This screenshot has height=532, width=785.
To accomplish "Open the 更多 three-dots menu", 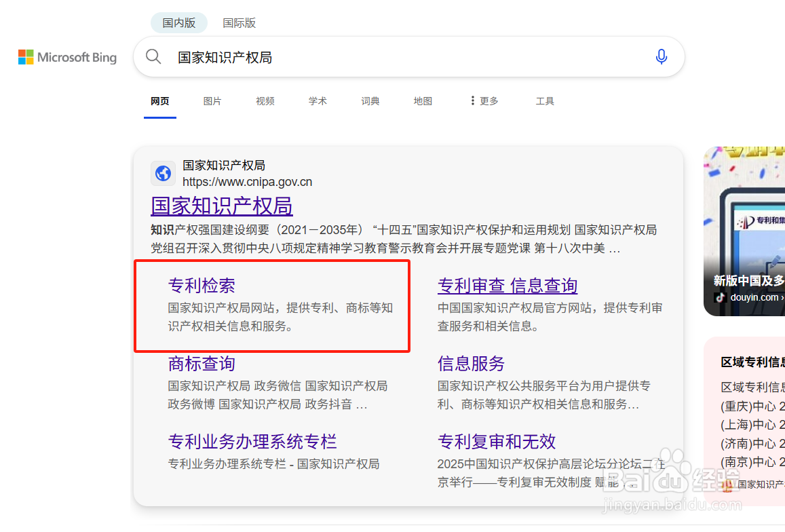I will (484, 100).
